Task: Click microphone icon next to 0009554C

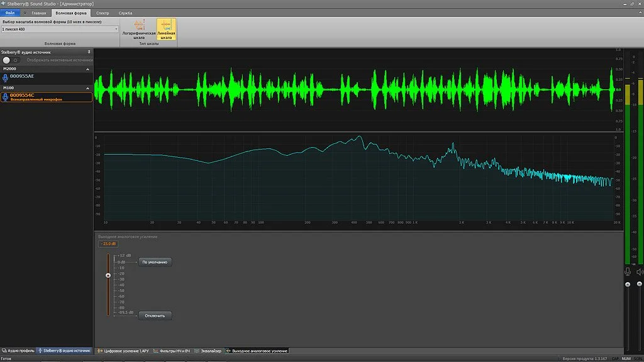Action: coord(5,97)
